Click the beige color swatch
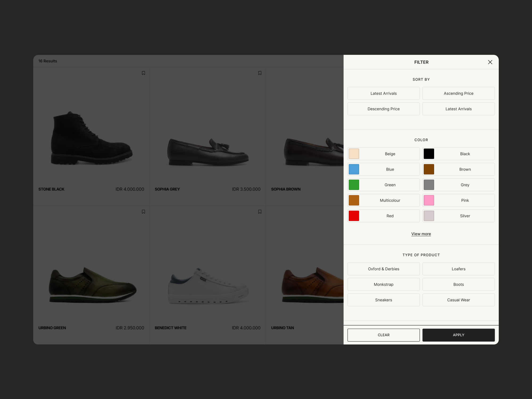This screenshot has height=399, width=532. point(354,154)
